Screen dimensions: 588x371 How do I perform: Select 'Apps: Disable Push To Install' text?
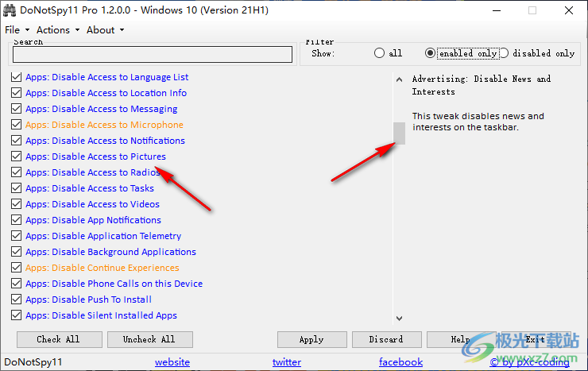pyautogui.click(x=88, y=300)
